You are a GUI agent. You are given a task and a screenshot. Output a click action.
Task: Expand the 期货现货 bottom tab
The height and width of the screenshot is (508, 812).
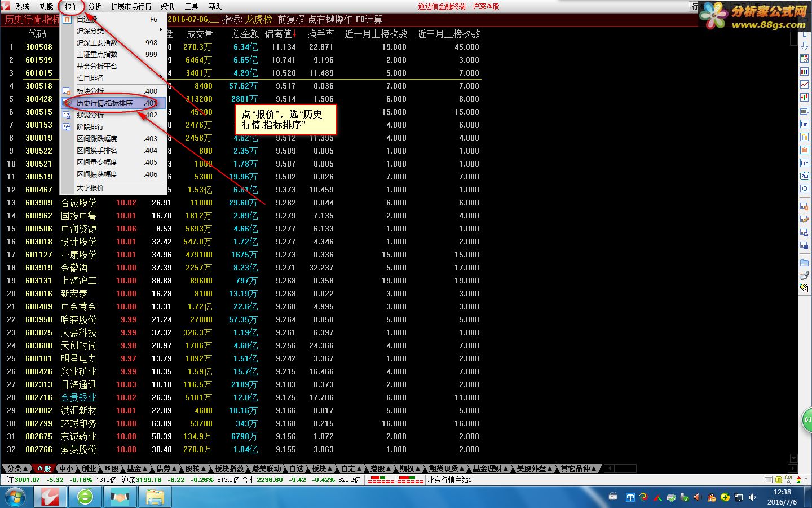coord(447,468)
